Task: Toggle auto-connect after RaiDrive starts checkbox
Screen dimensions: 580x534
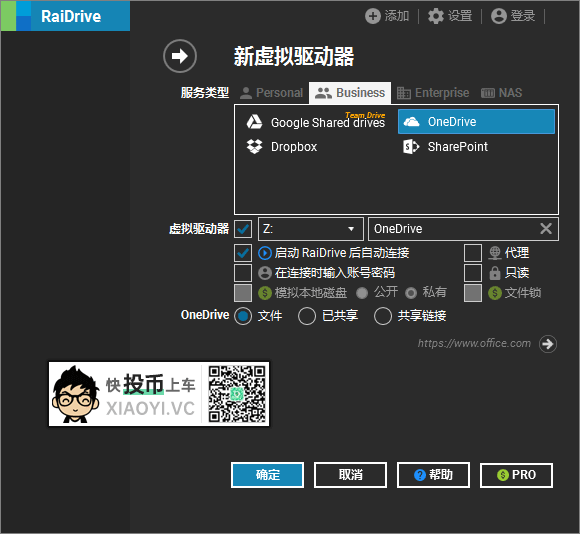Action: [x=243, y=253]
